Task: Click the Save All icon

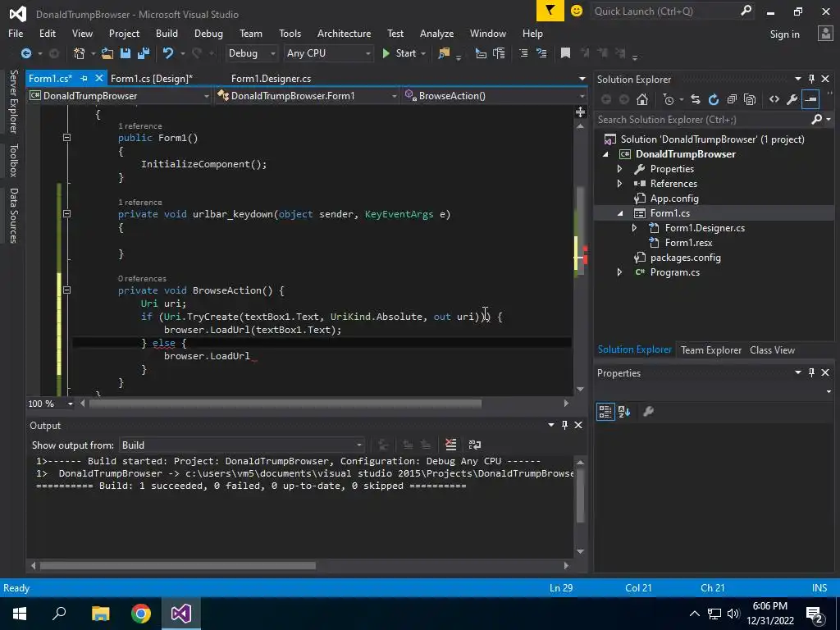Action: 143,53
